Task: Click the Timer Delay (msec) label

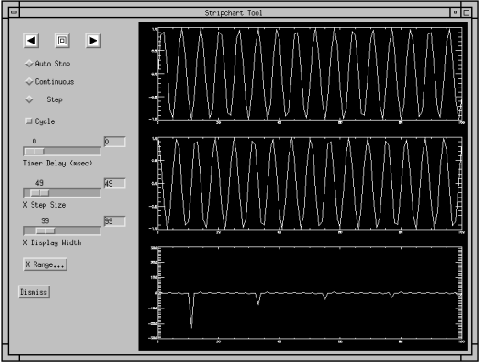Action: pos(57,163)
